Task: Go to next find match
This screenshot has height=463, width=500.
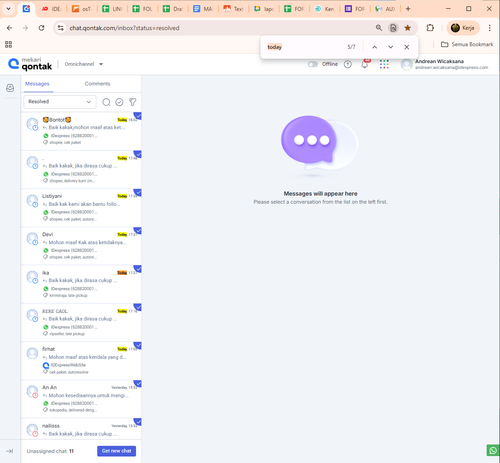Action: [x=391, y=47]
